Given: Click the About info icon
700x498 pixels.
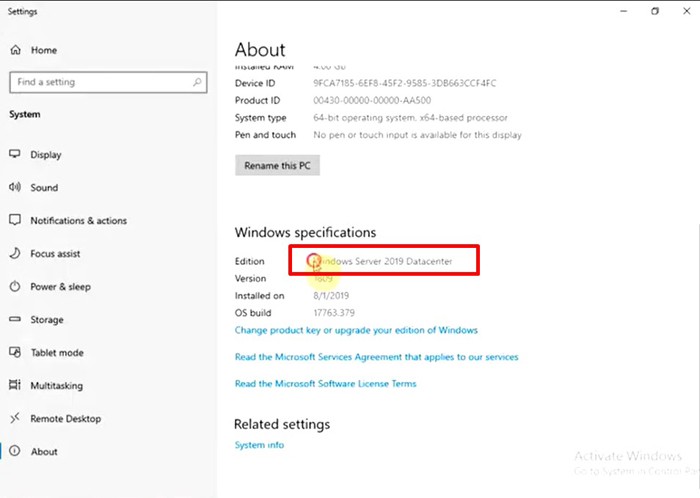Looking at the screenshot, I should coord(15,451).
